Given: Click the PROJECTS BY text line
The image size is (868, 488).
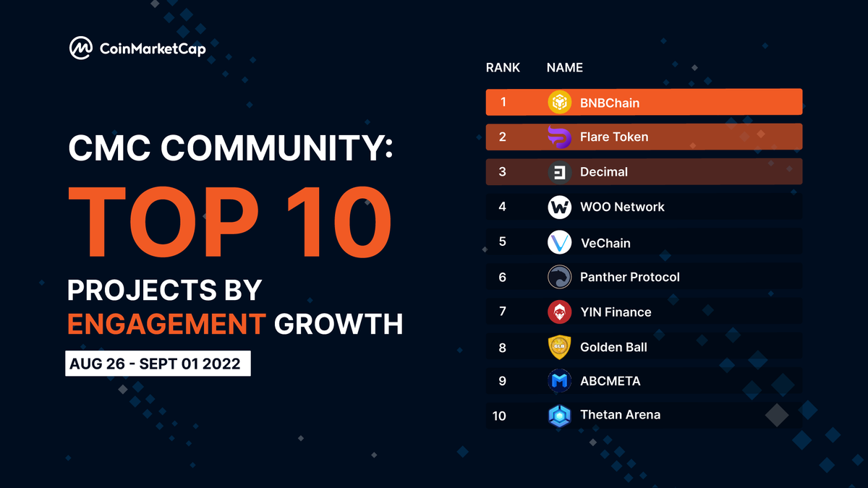Looking at the screenshot, I should click(x=164, y=291).
